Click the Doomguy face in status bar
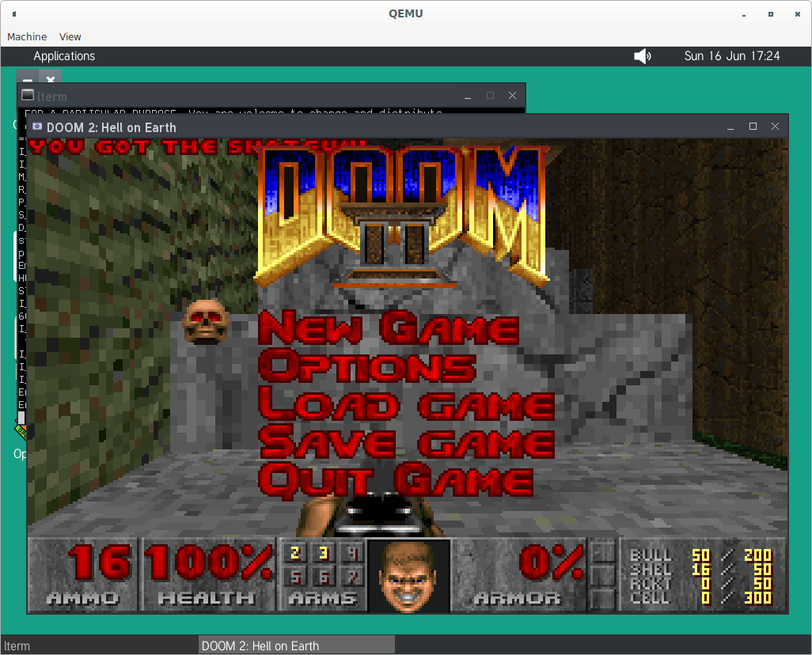This screenshot has height=655, width=812. [x=407, y=576]
